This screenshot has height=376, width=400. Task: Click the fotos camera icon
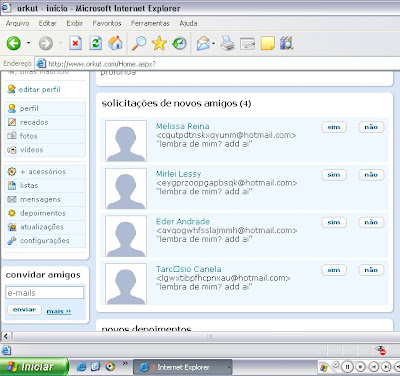click(x=12, y=136)
